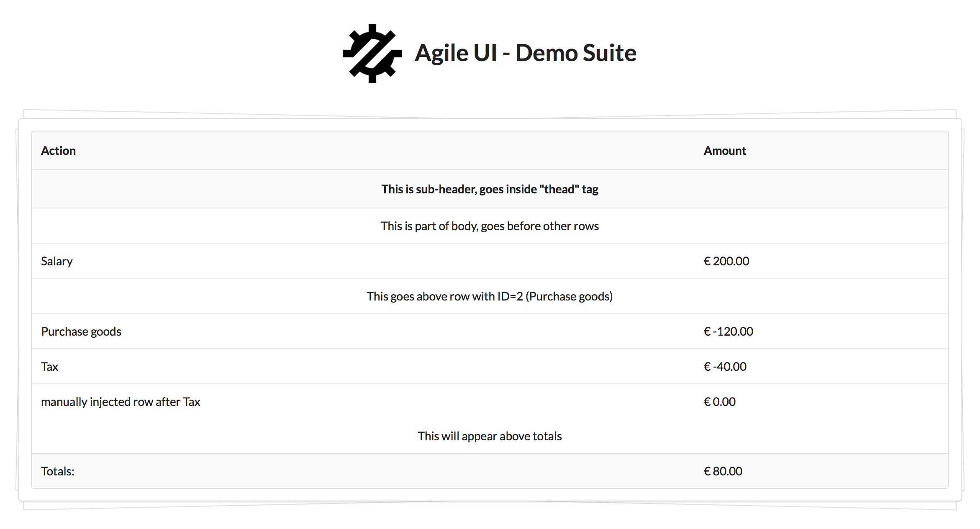This screenshot has width=980, height=529.
Task: Select the Tax row label
Action: click(49, 367)
